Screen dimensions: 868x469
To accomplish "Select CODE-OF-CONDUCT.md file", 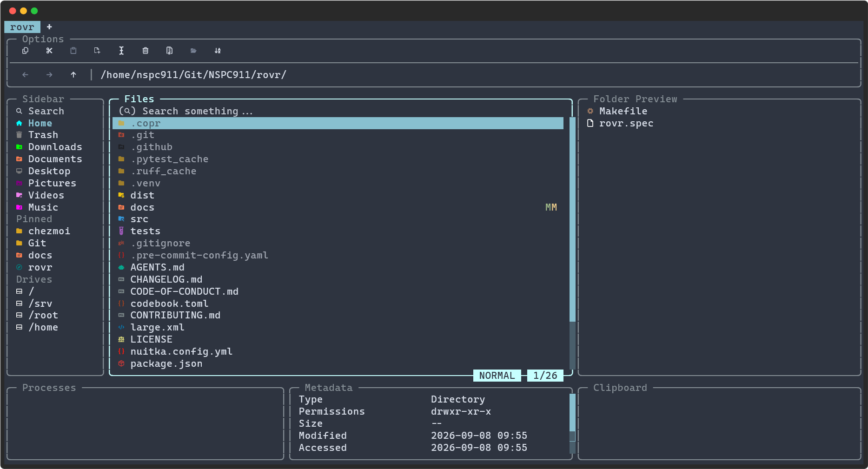I will 338,291.
